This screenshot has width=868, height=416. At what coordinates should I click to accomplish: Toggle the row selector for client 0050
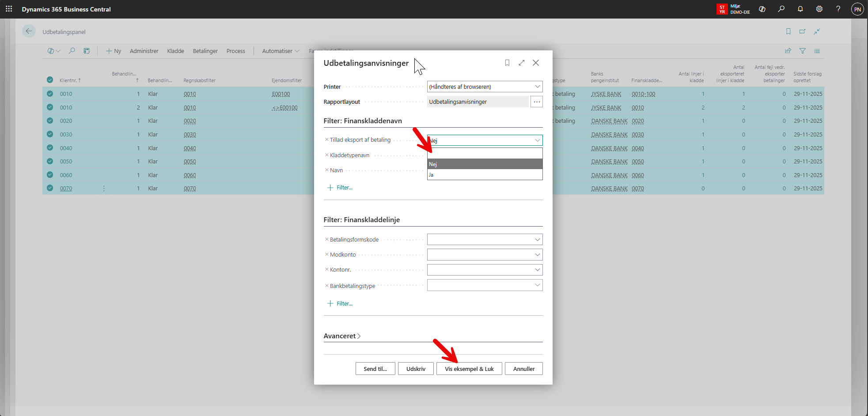pyautogui.click(x=50, y=161)
